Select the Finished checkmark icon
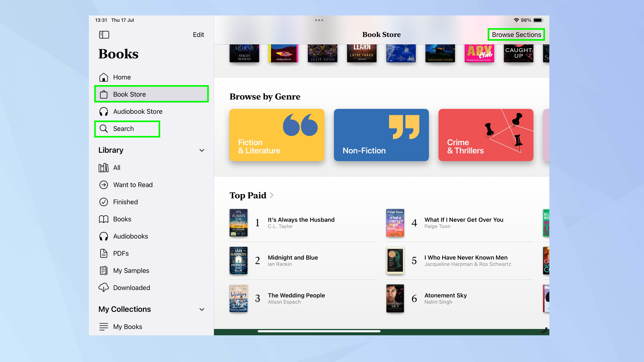The height and width of the screenshot is (362, 644). pos(104,202)
